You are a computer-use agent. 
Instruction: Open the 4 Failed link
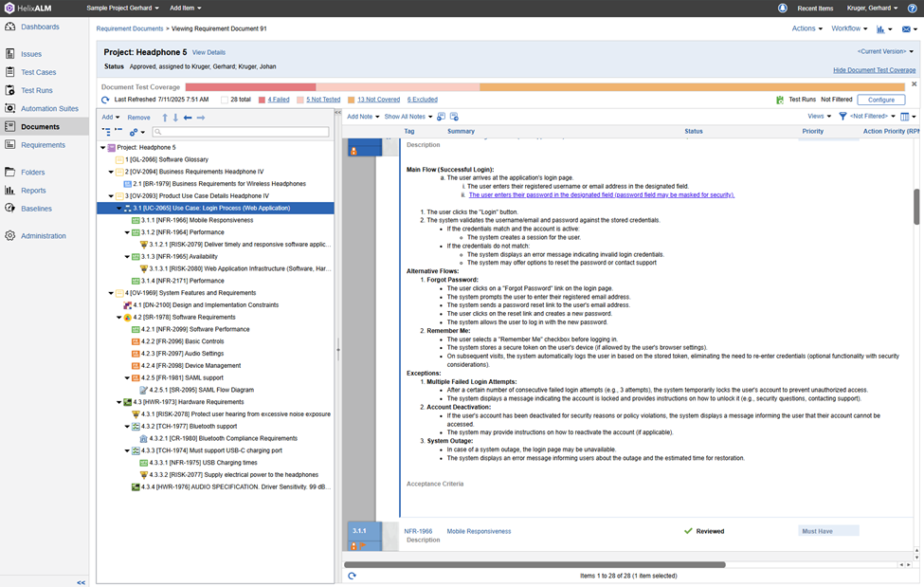[x=279, y=100]
